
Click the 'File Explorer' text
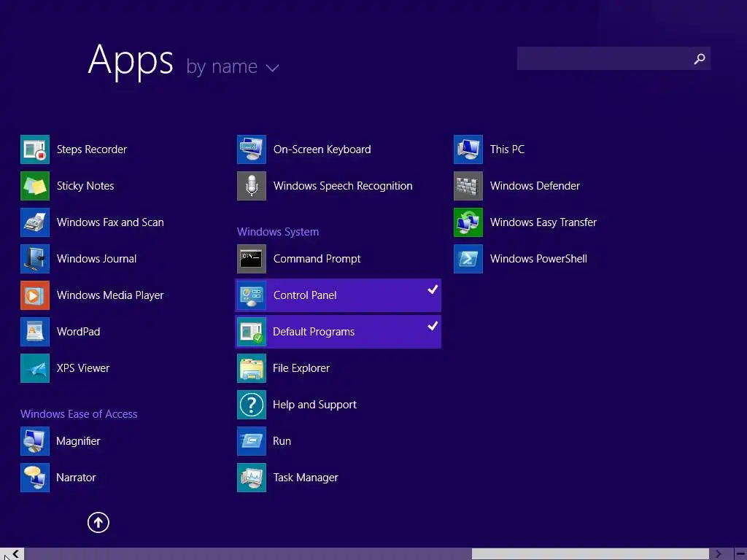click(301, 368)
